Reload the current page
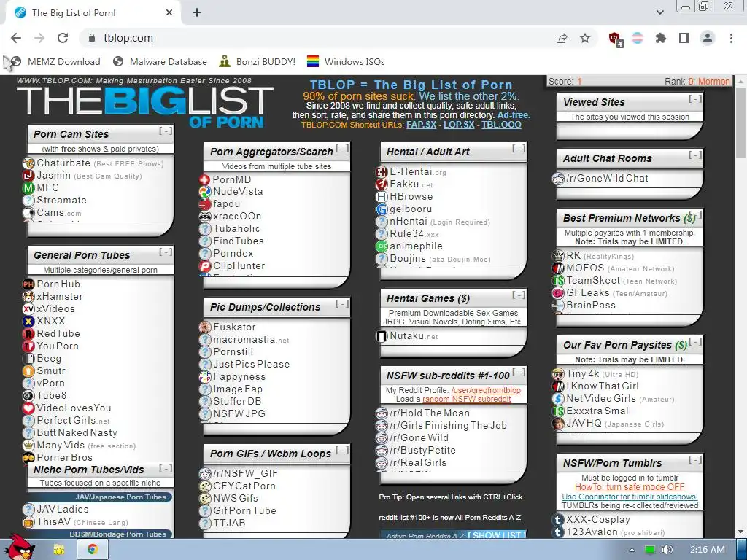747x560 pixels. pyautogui.click(x=63, y=38)
